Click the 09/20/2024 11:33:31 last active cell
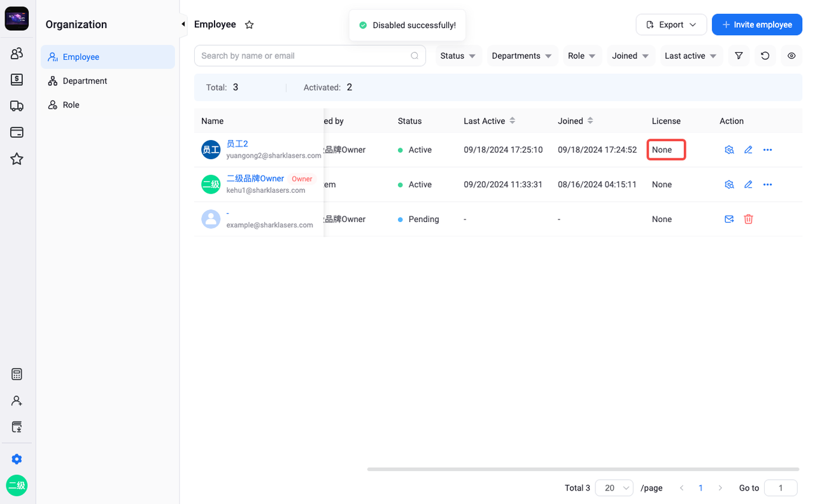Image resolution: width=815 pixels, height=504 pixels. [503, 185]
